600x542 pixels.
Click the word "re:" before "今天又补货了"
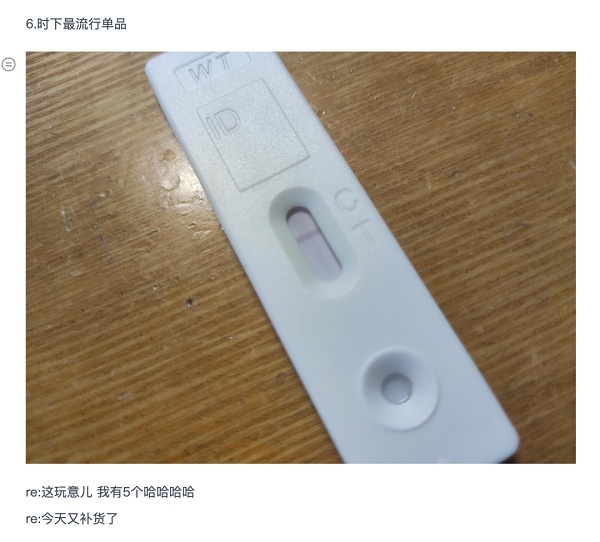33,519
